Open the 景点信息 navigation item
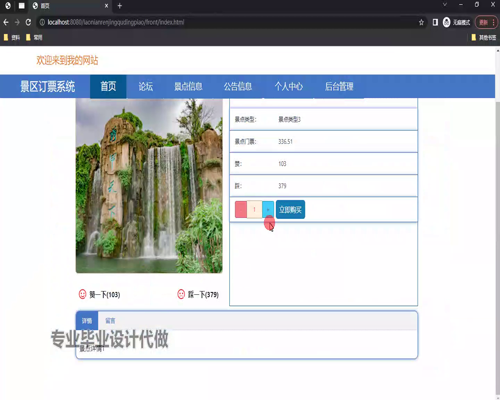This screenshot has width=500, height=400. click(188, 87)
